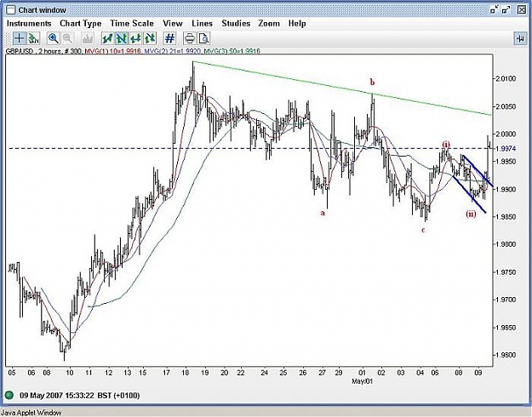
Task: Click the greyed-out zoom out magnifier
Action: pyautogui.click(x=68, y=38)
